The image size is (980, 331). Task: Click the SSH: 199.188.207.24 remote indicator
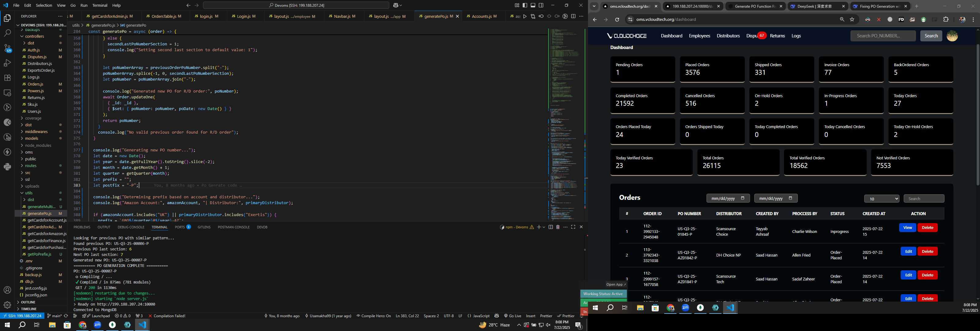tap(22, 316)
